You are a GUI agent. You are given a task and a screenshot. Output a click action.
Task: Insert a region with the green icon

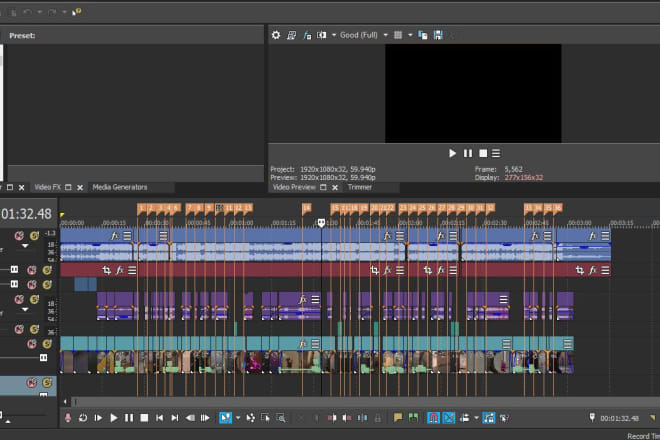(x=413, y=418)
